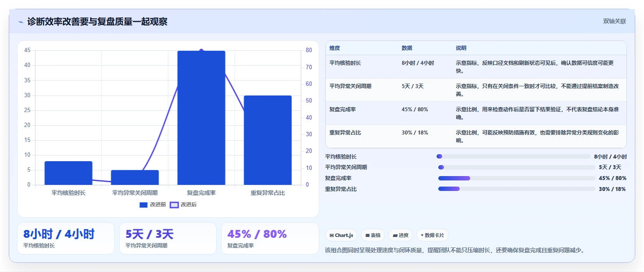Click the table description starting 示意指标,只有在关闭条件
This screenshot has width=644, height=272.
tap(537, 90)
